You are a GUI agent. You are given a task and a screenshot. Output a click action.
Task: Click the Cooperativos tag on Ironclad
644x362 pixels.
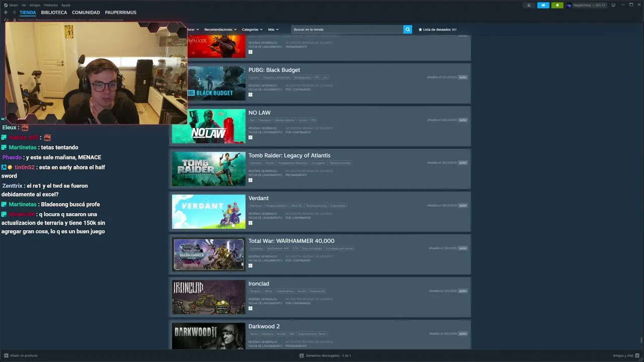pos(285,291)
